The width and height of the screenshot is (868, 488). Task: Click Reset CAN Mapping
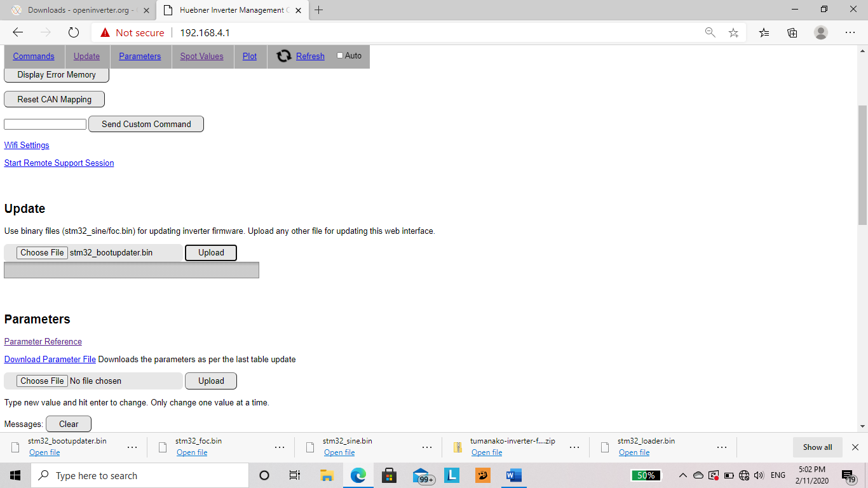coord(55,99)
